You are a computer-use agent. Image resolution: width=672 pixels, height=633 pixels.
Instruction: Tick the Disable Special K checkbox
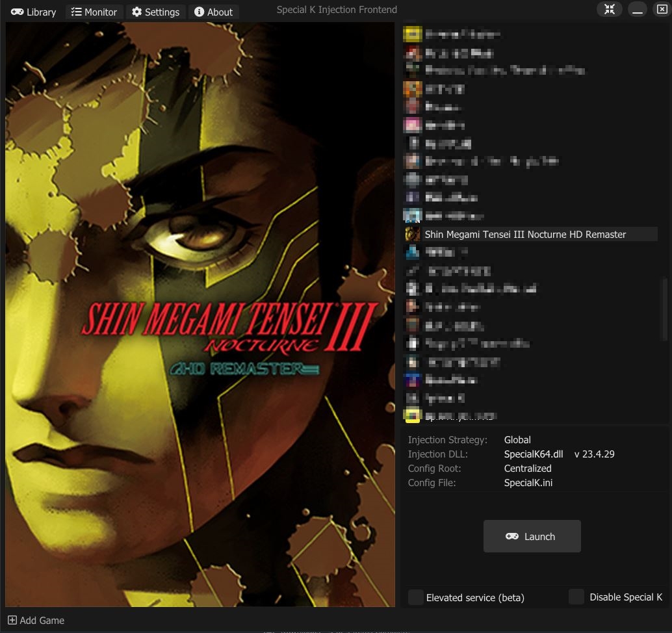[x=576, y=597]
